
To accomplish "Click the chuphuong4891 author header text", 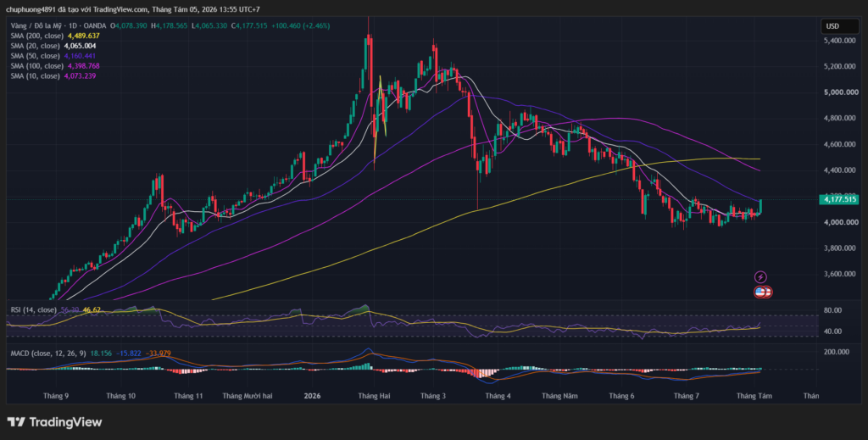I will tap(30, 9).
